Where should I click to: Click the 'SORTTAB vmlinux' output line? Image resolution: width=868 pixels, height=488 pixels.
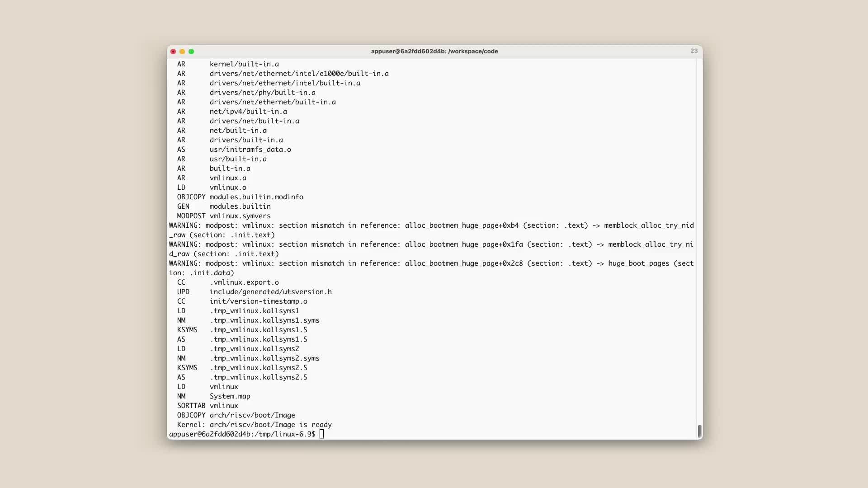click(x=208, y=406)
